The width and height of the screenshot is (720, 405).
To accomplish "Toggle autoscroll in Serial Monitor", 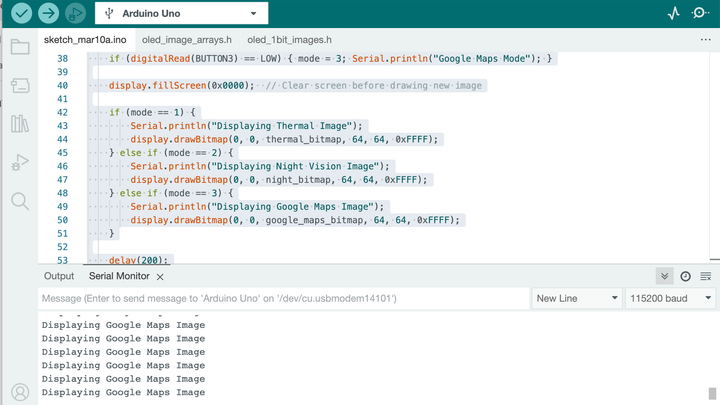I will pos(664,276).
